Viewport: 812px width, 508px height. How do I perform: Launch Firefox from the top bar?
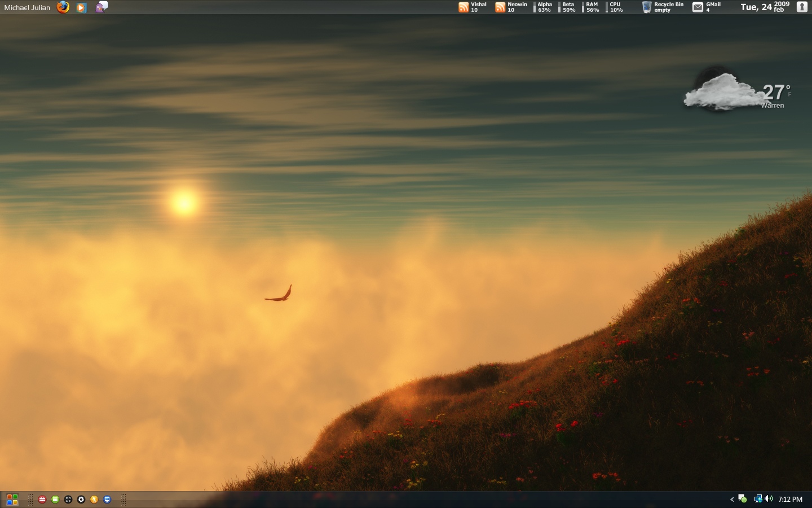(x=63, y=7)
